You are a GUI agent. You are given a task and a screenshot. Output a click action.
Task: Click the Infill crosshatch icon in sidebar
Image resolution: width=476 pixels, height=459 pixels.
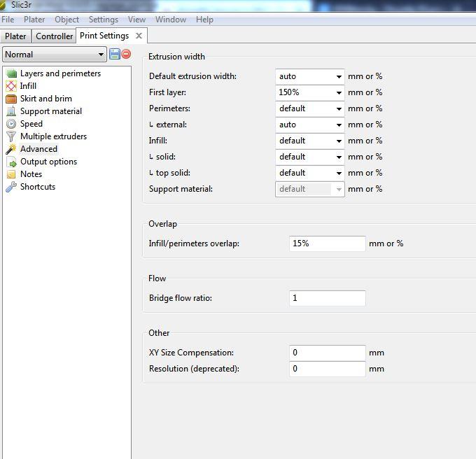(11, 86)
